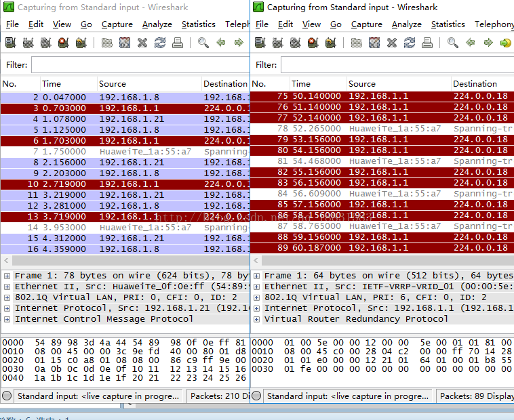Click restart capture icon in right Wireshark window
This screenshot has height=420, width=514.
pos(331,43)
